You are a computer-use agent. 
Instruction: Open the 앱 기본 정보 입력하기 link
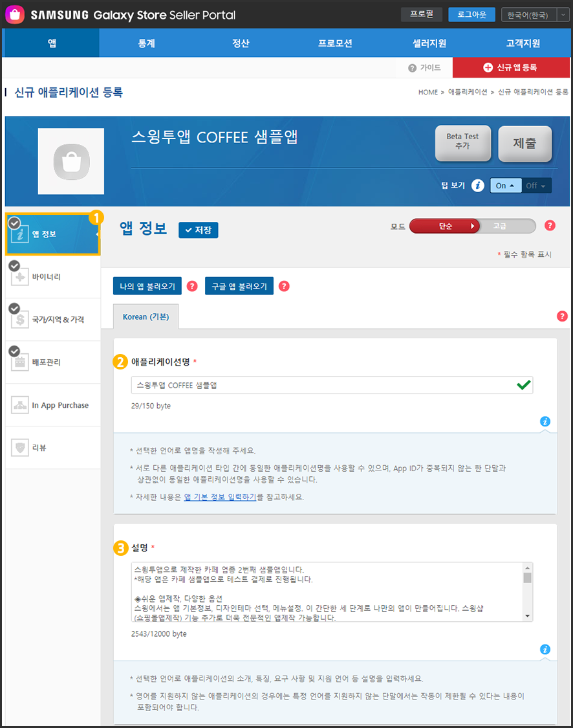[x=220, y=497]
